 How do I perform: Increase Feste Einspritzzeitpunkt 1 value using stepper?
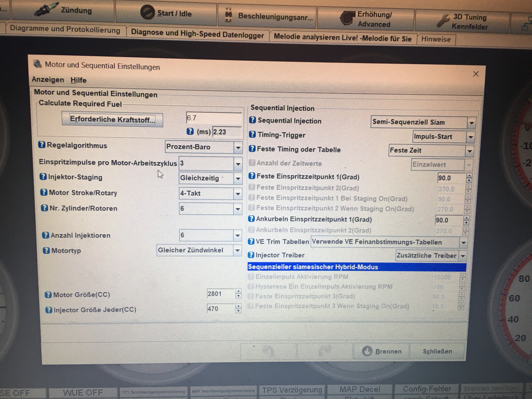coord(469,176)
